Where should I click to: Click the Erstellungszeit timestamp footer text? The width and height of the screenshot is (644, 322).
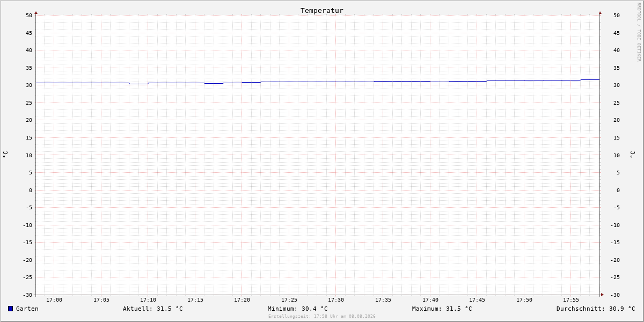(322, 317)
